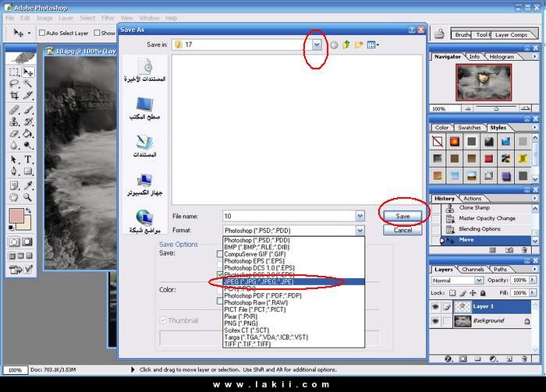
Task: Select the Path Selection tool
Action: [14, 160]
